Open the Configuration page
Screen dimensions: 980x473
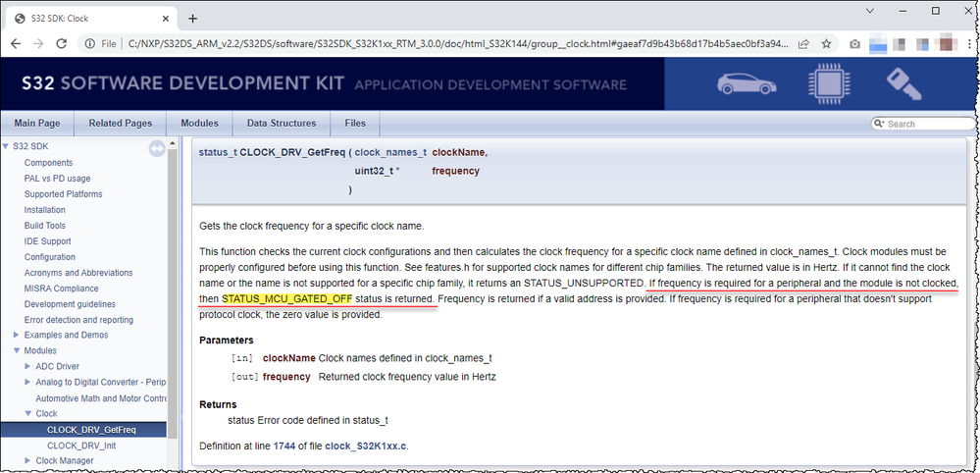[49, 257]
